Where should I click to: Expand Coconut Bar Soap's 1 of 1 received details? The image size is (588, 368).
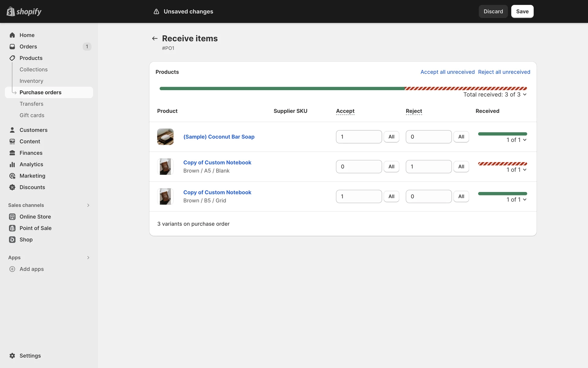pyautogui.click(x=516, y=140)
